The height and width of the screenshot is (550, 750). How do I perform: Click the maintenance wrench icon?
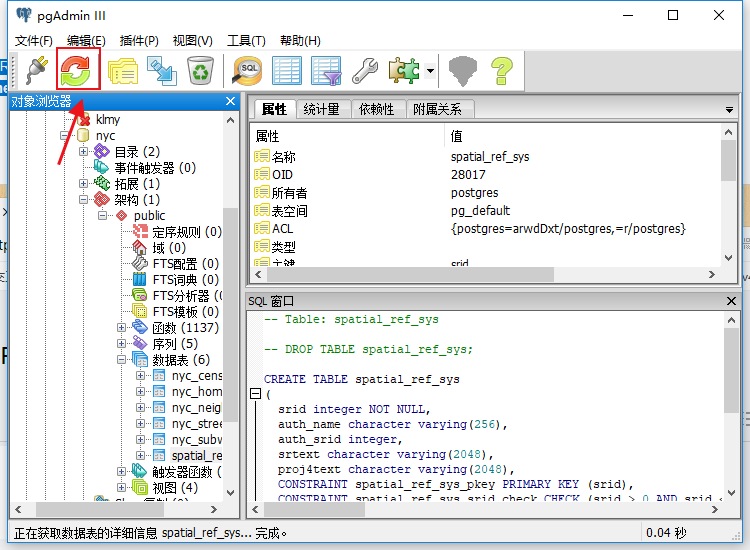(x=365, y=70)
